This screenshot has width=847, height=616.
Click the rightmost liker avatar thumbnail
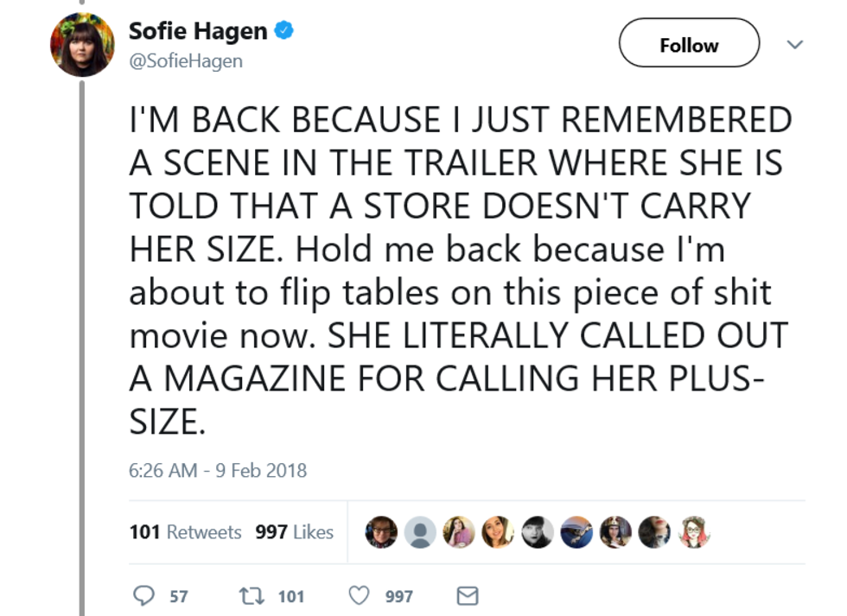(x=693, y=532)
